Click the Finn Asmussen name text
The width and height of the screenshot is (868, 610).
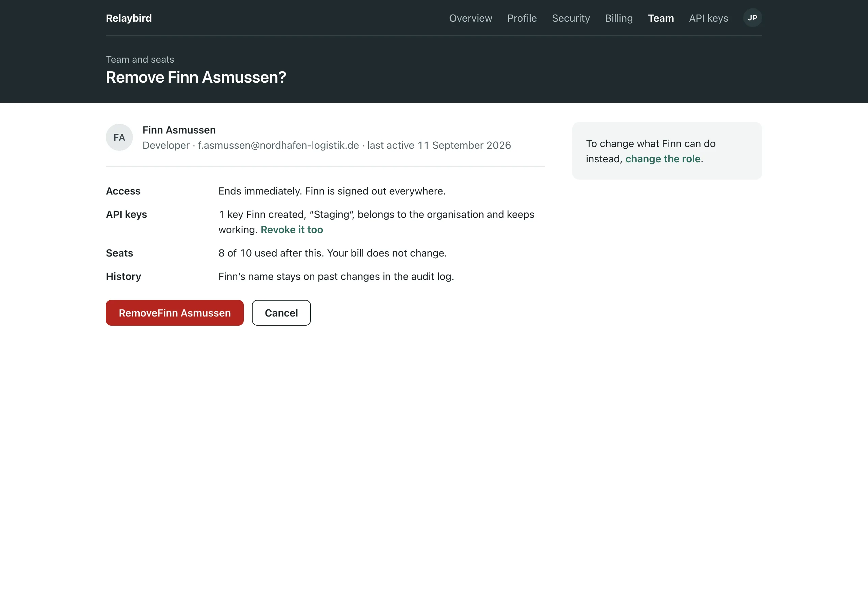coord(179,130)
